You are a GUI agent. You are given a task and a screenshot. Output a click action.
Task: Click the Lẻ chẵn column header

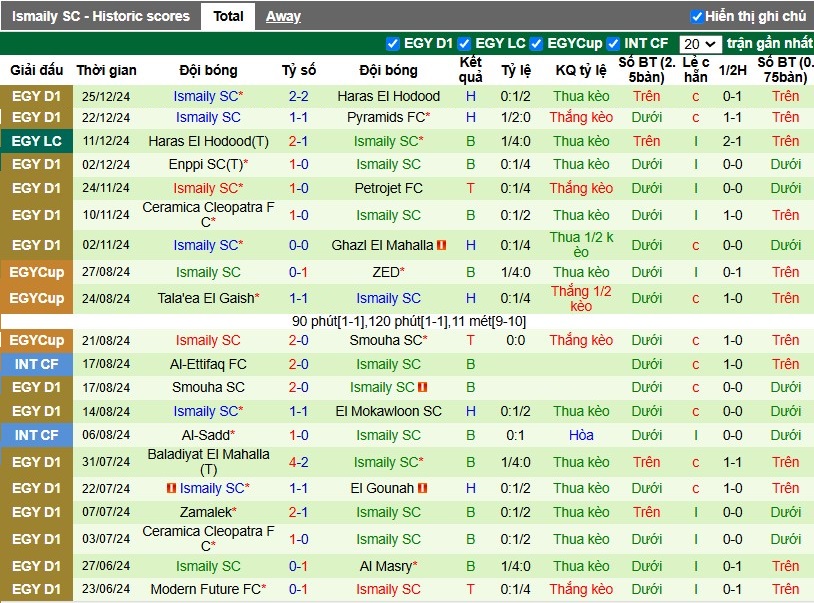pyautogui.click(x=695, y=70)
